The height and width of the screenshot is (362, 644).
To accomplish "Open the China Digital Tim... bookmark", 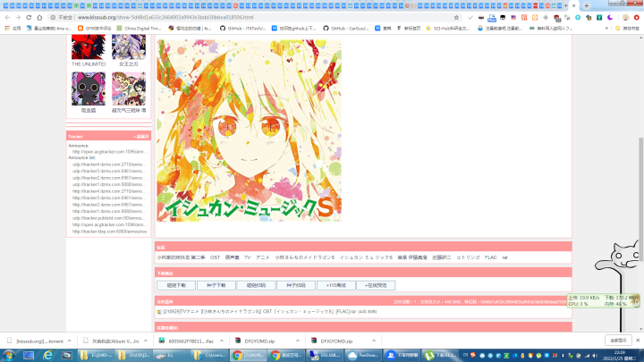I will 139,29.
